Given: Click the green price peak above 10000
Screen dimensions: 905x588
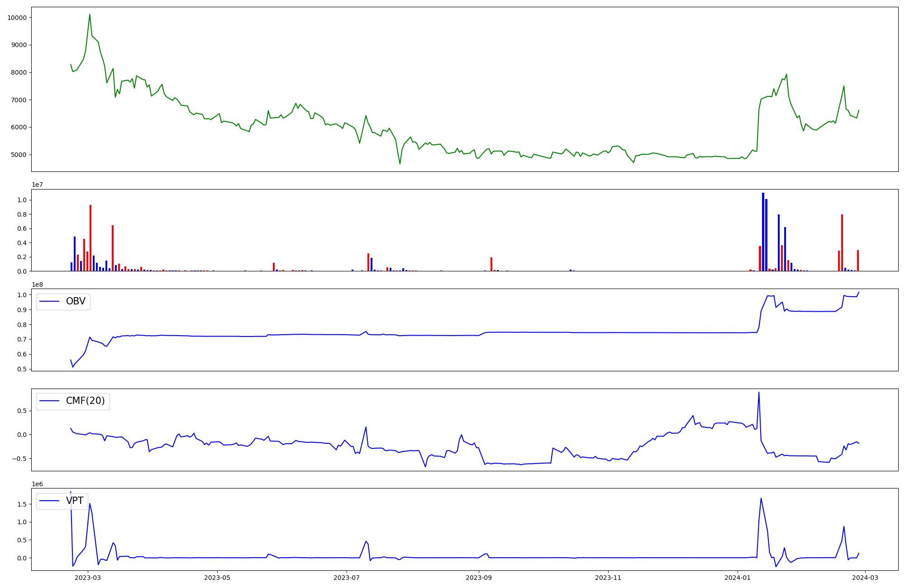Looking at the screenshot, I should [x=90, y=15].
